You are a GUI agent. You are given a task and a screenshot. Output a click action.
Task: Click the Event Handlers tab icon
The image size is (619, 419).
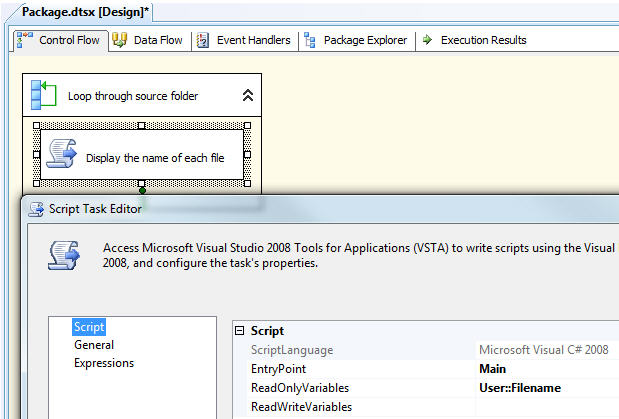(203, 40)
